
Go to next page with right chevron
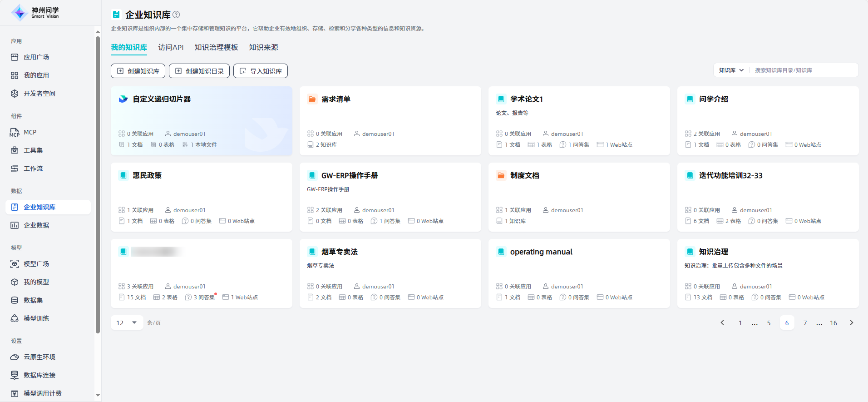(x=851, y=323)
